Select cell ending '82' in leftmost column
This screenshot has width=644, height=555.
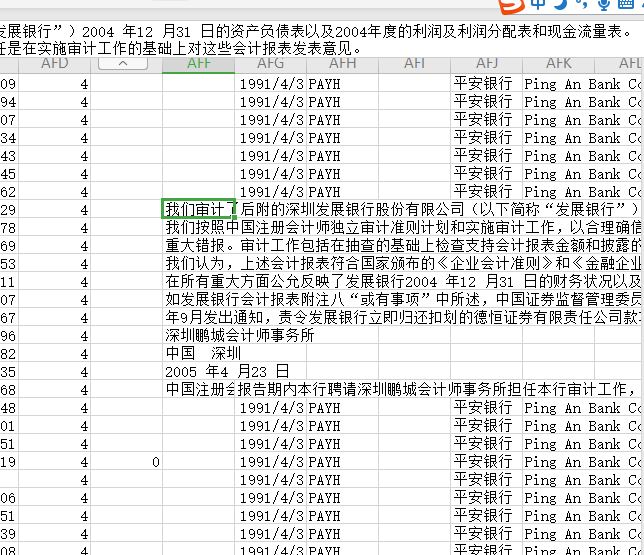9,353
